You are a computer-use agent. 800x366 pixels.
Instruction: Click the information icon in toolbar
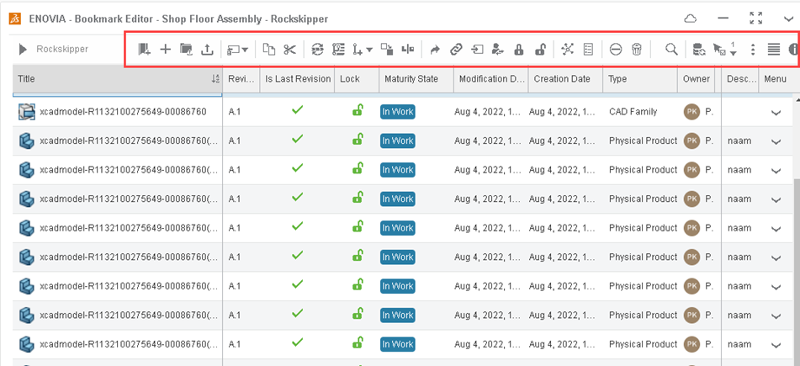(x=793, y=50)
